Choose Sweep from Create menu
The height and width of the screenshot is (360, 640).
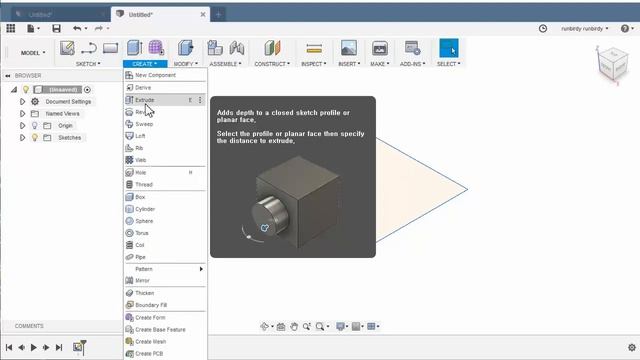pyautogui.click(x=165, y=124)
